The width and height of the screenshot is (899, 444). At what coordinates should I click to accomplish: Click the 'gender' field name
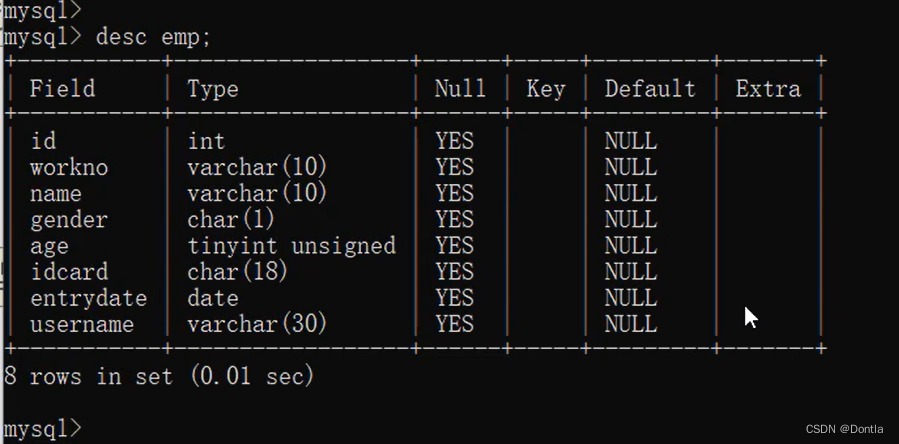click(69, 219)
